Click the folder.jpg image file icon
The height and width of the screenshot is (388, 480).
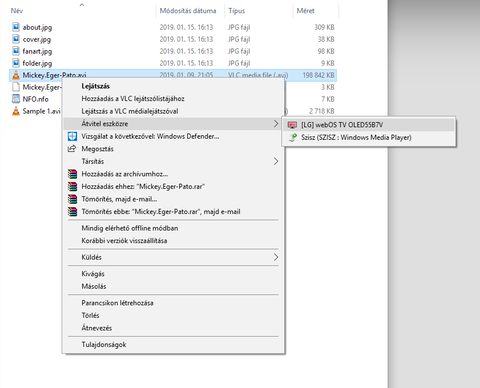pos(16,63)
